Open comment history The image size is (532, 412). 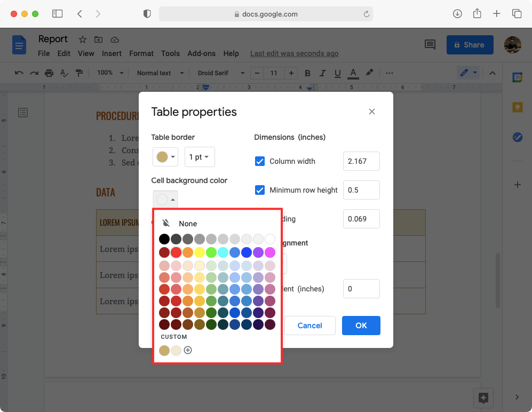point(430,45)
